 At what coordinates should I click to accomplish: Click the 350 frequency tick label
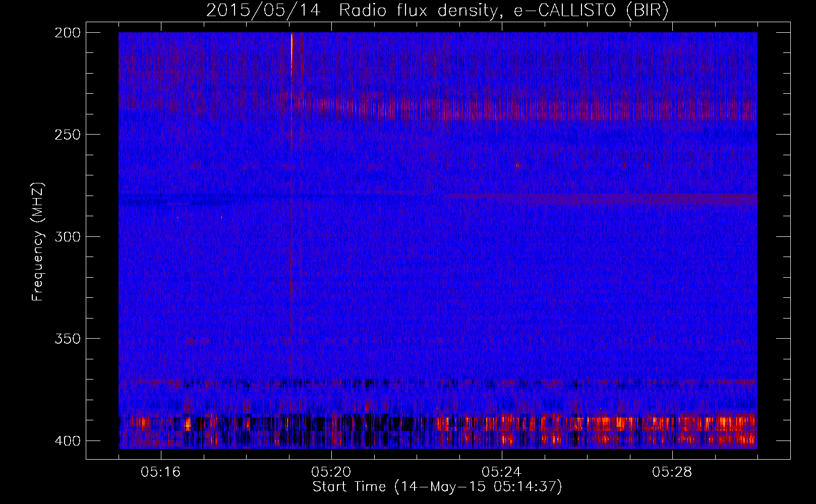click(x=67, y=339)
